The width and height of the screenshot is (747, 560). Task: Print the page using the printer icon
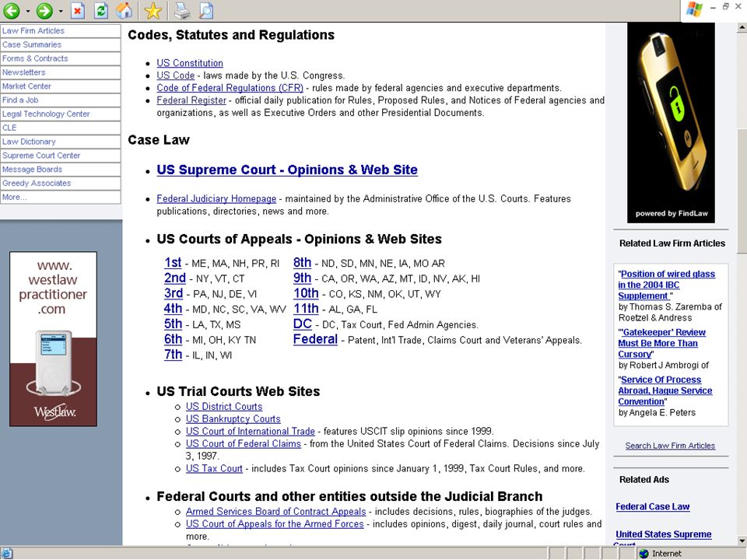182,10
